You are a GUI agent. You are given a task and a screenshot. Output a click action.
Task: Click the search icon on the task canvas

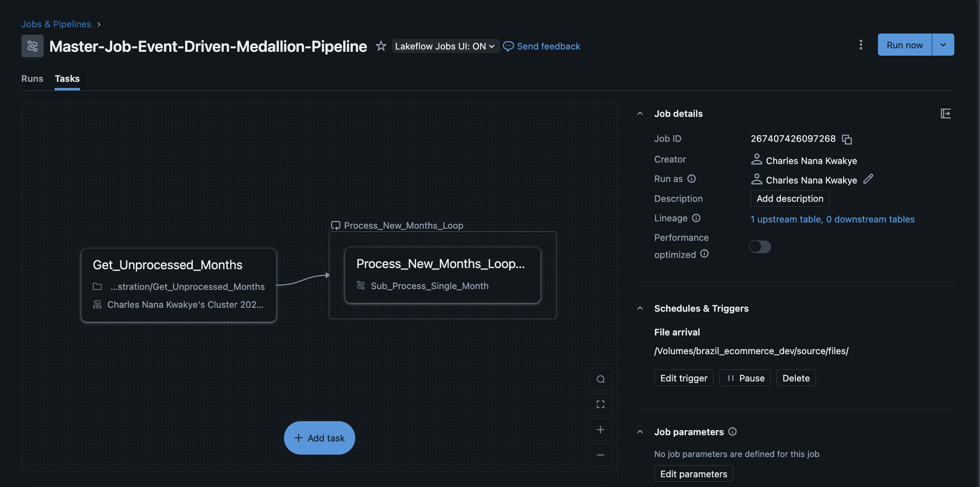click(x=600, y=379)
